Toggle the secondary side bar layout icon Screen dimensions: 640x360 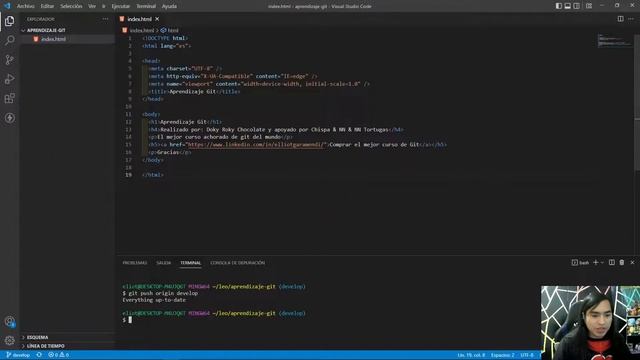tap(577, 6)
